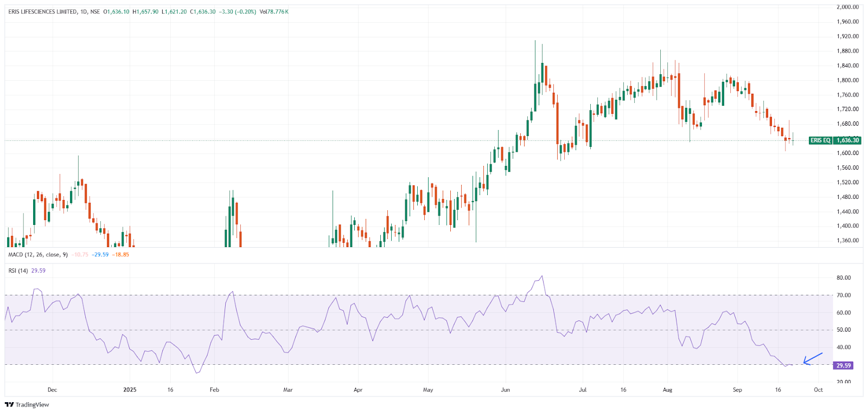Click the 1,440.00 price axis label
This screenshot has height=413, width=868.
(x=848, y=211)
